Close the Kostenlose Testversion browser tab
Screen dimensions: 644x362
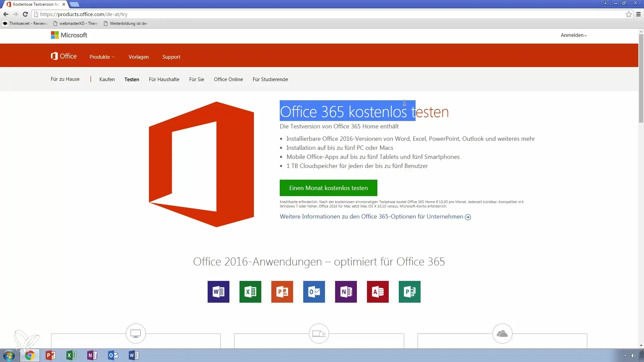[x=64, y=4]
